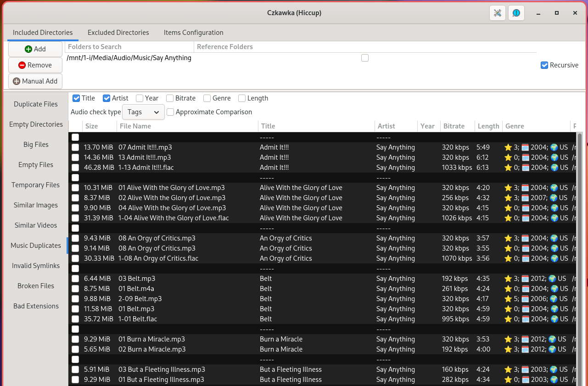588x386 pixels.
Task: Switch to Excluded Directories tab
Action: (118, 33)
